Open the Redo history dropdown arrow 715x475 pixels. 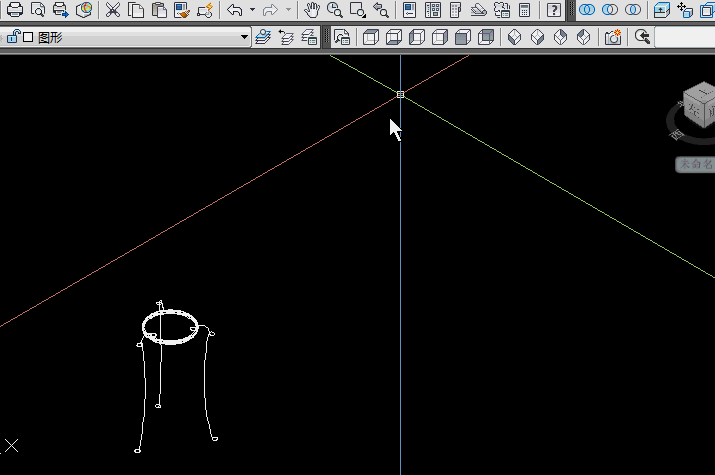click(288, 10)
